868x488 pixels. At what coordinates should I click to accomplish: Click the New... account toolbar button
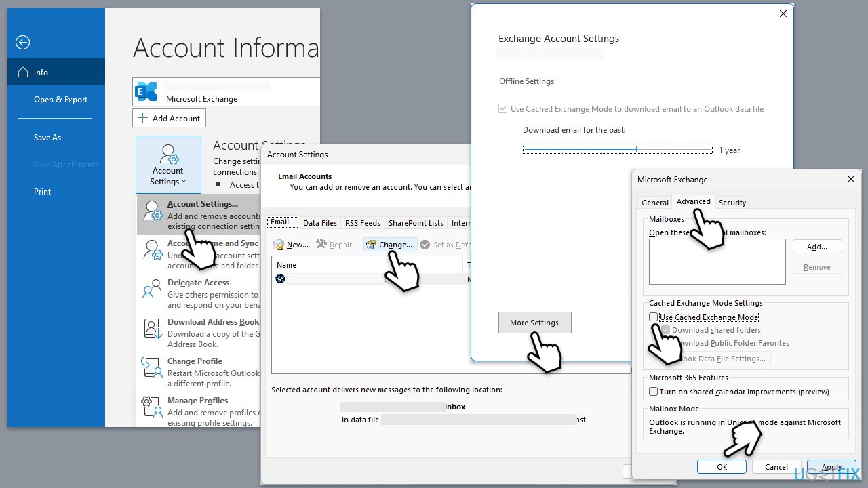pos(291,245)
